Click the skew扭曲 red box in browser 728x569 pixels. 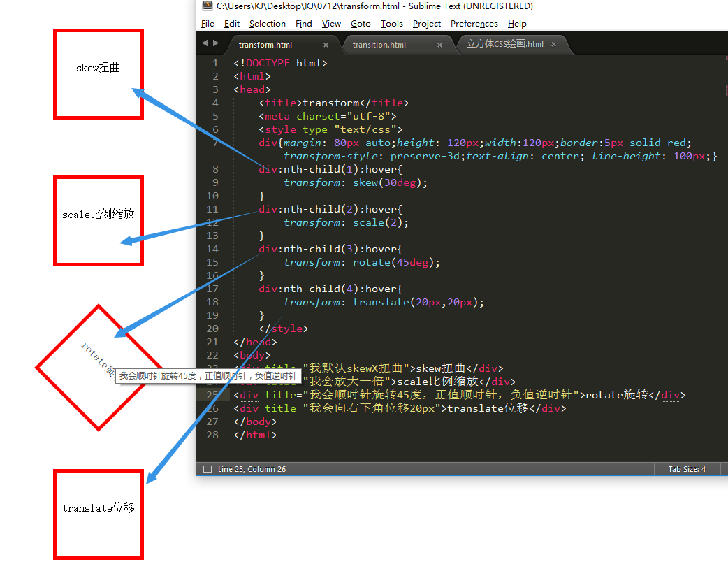tap(99, 74)
